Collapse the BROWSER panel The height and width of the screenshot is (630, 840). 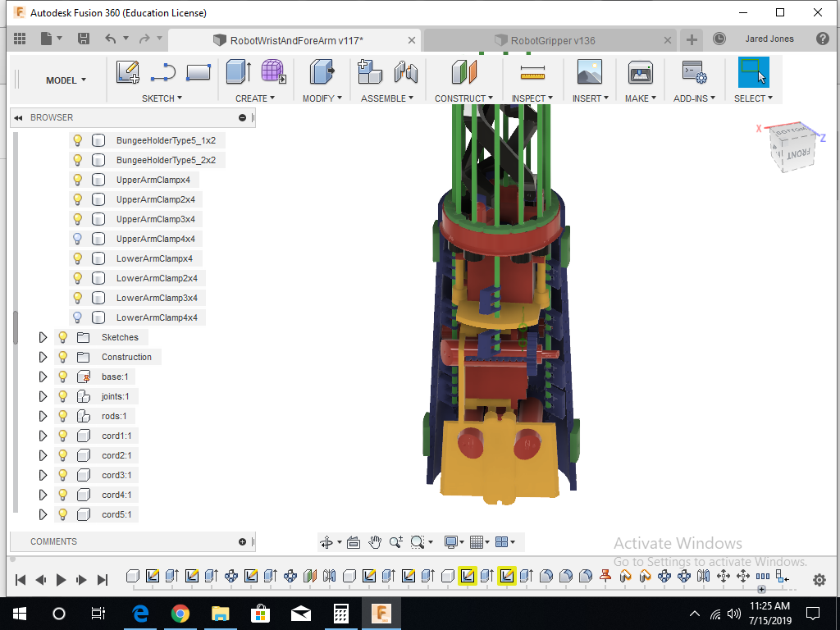(x=18, y=118)
